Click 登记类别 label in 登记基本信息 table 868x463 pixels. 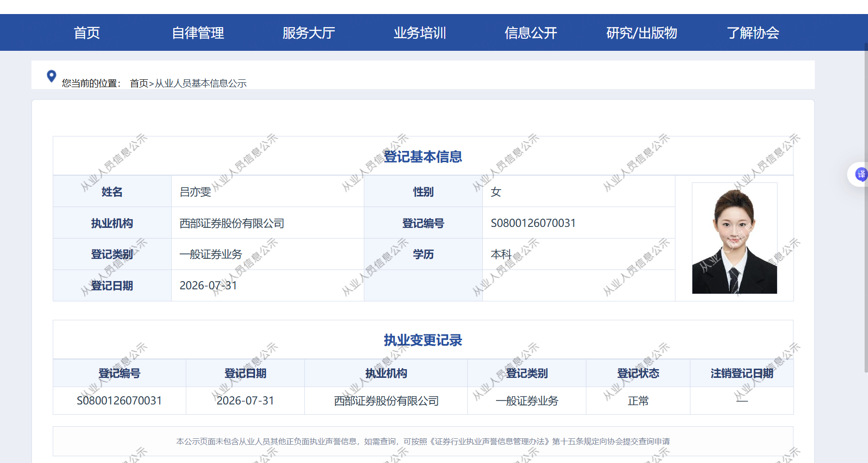point(112,254)
